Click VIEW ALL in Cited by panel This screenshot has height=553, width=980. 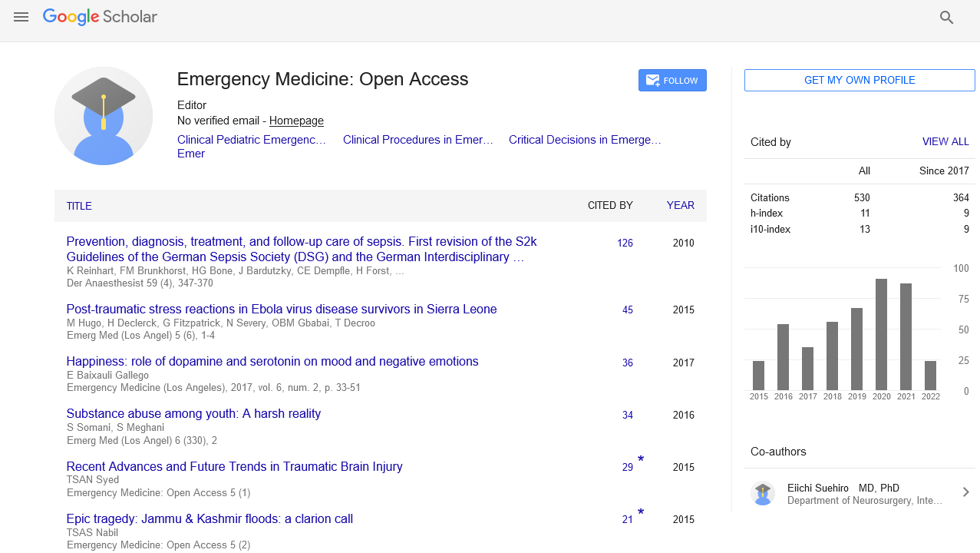tap(945, 142)
